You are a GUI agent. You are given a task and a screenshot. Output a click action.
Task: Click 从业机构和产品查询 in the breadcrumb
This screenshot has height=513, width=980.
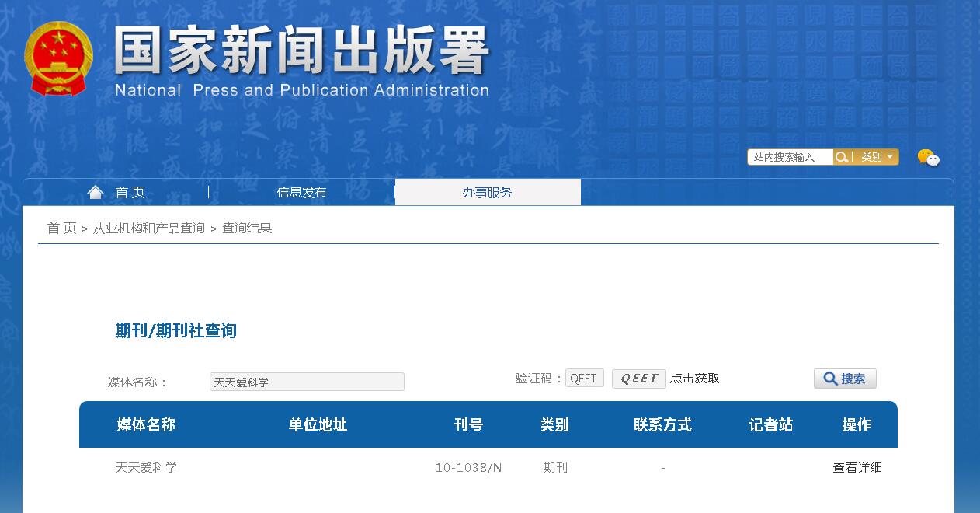tap(148, 228)
